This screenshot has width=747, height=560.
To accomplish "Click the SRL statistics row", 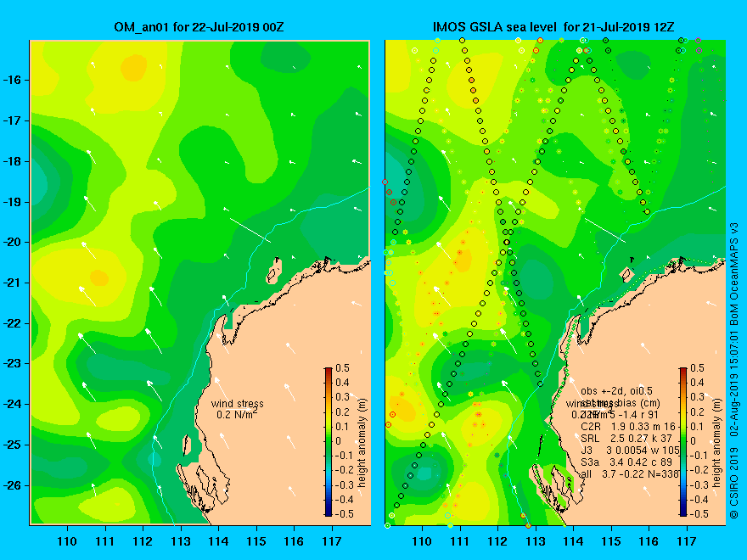I will click(626, 439).
